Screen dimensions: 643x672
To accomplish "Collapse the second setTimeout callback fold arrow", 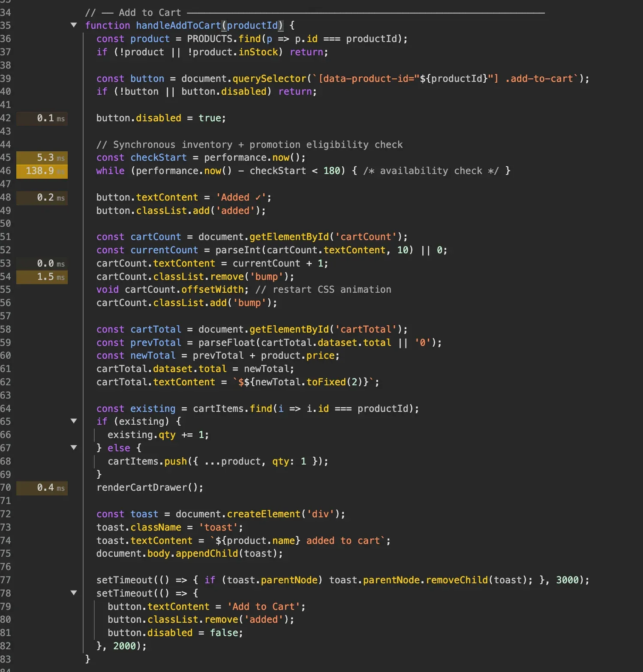I will click(x=74, y=593).
